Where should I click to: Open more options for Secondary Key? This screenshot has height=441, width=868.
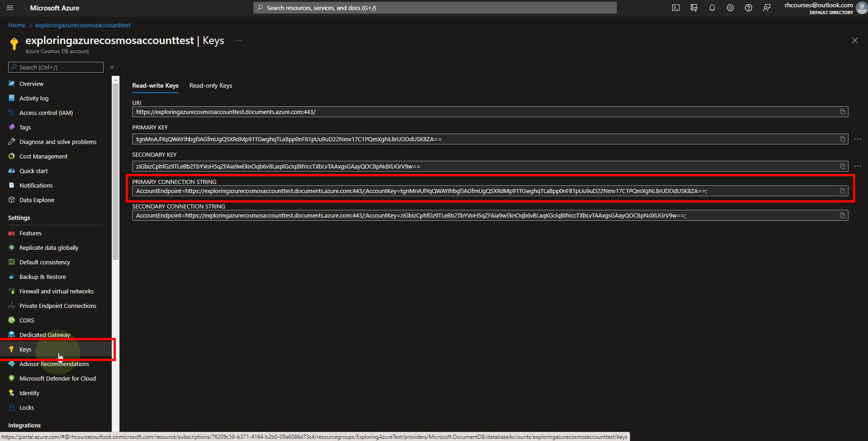pyautogui.click(x=858, y=166)
